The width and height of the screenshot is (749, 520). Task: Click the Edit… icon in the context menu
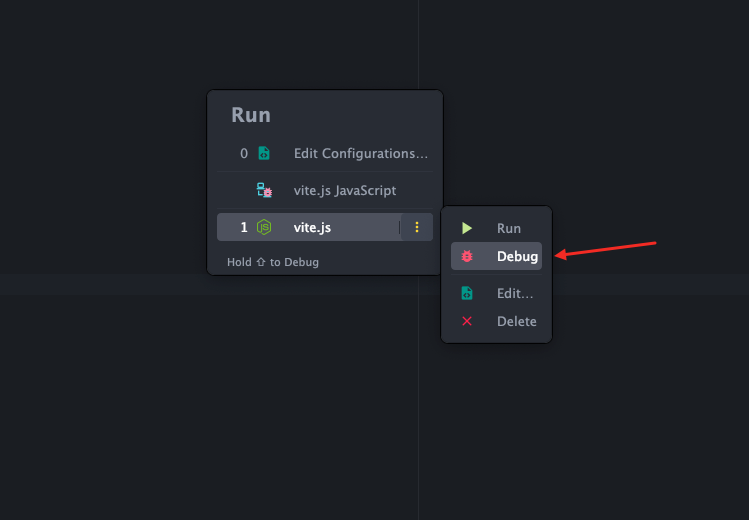467,294
